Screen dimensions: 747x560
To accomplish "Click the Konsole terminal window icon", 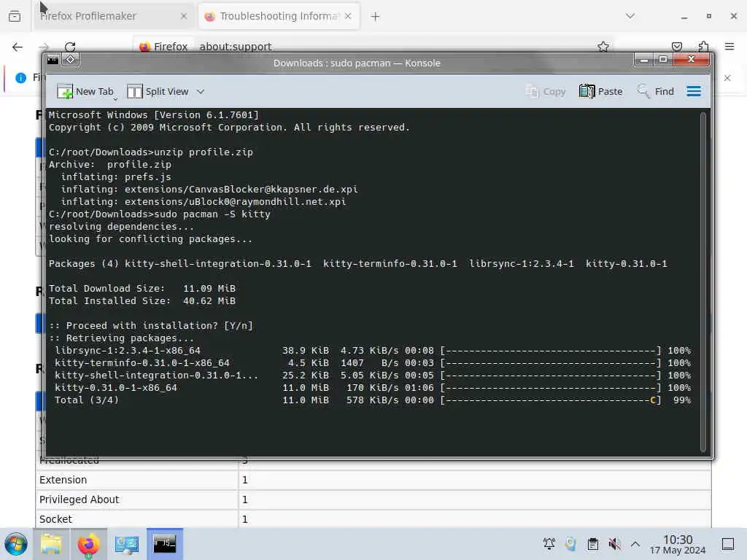I will pyautogui.click(x=53, y=60).
